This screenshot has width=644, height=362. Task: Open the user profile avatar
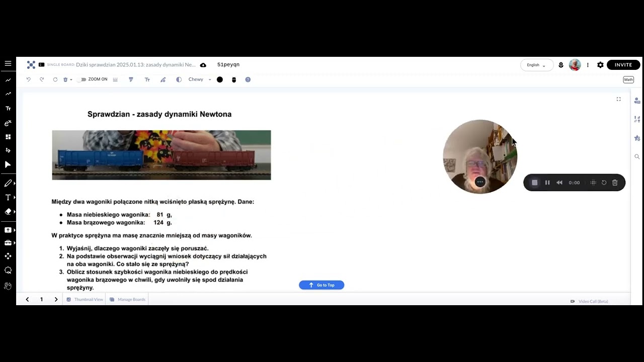pyautogui.click(x=575, y=65)
